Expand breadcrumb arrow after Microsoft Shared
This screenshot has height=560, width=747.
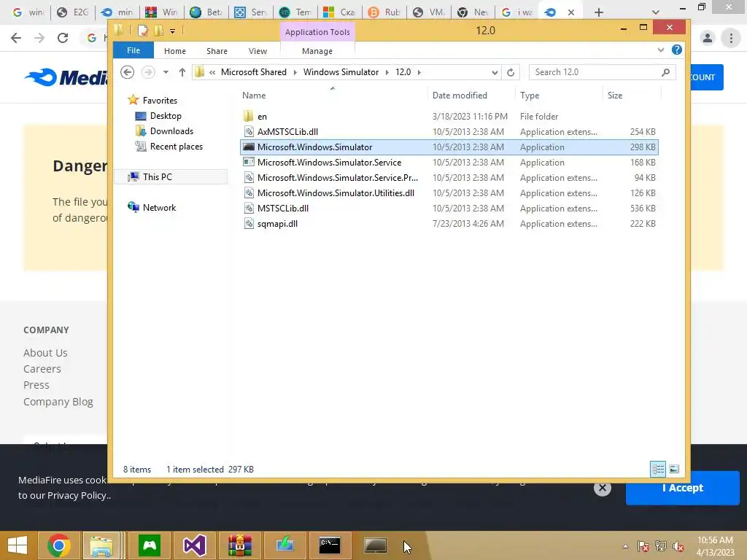[x=295, y=72]
